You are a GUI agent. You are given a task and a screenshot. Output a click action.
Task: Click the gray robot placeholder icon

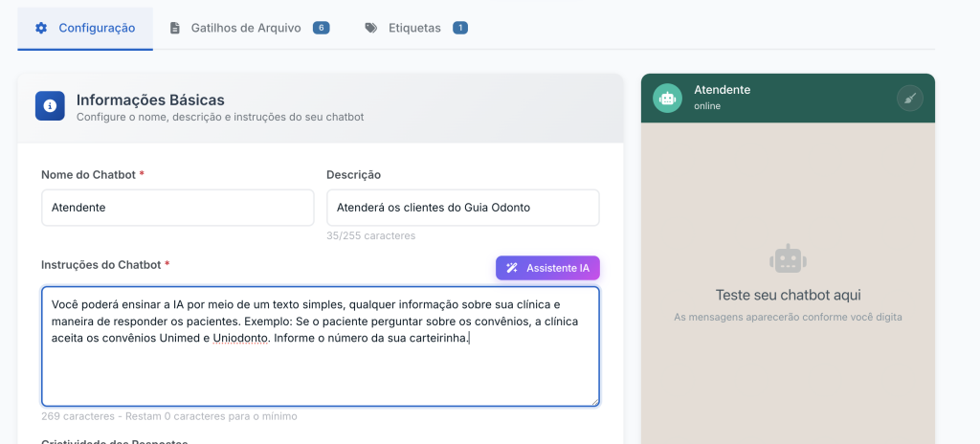pos(788,258)
